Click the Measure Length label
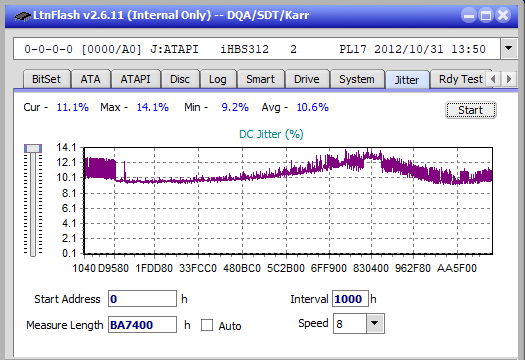Image resolution: width=525 pixels, height=360 pixels. pyautogui.click(x=65, y=325)
